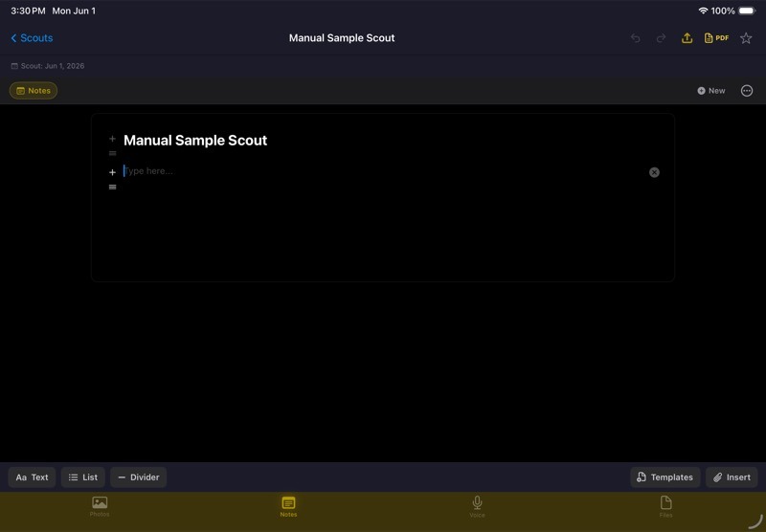Image resolution: width=766 pixels, height=532 pixels.
Task: Tap the Wi-Fi status icon
Action: coord(703,11)
